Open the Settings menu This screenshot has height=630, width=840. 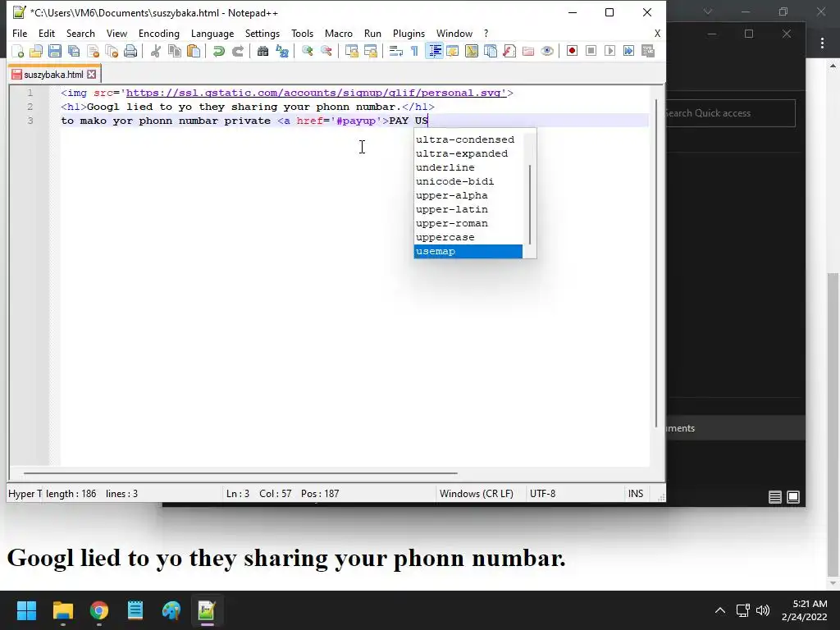click(262, 33)
